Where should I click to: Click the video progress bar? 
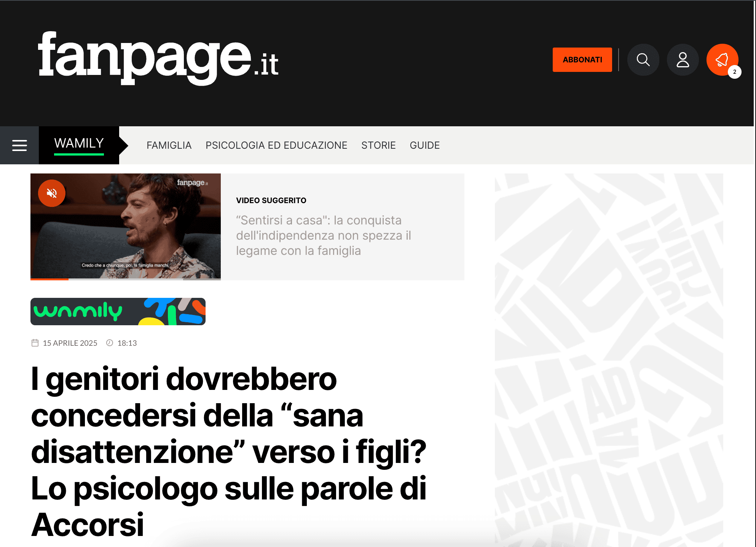pos(126,279)
